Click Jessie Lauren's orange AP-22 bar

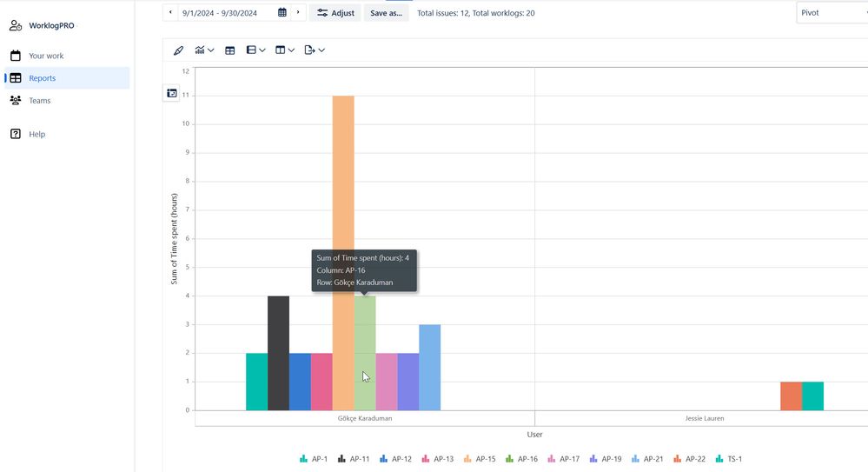(x=791, y=396)
